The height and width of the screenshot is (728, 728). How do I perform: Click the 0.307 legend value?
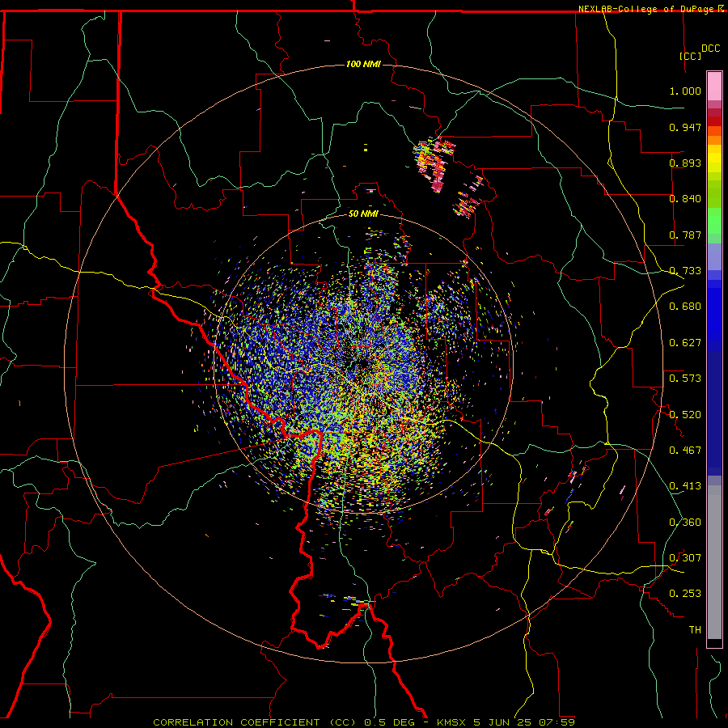click(x=685, y=558)
